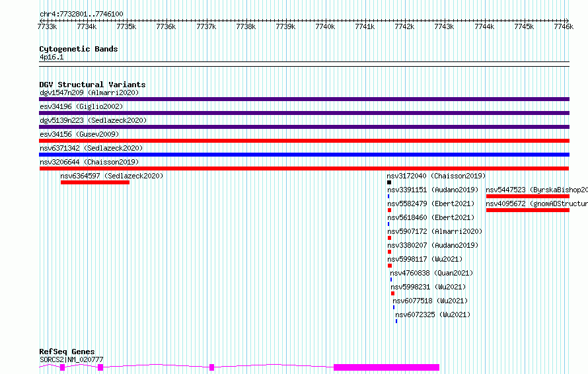Open nsv6364597 (Sedlazeck2020) variant label
This screenshot has width=588, height=374.
coord(112,176)
